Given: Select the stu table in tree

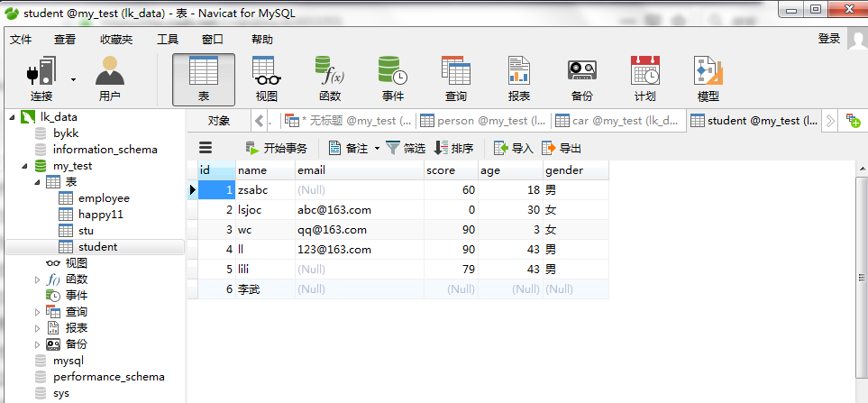Looking at the screenshot, I should pos(86,230).
